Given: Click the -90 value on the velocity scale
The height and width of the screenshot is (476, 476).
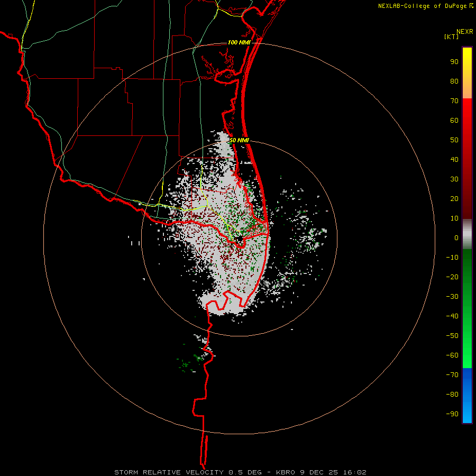Looking at the screenshot, I should (452, 414).
